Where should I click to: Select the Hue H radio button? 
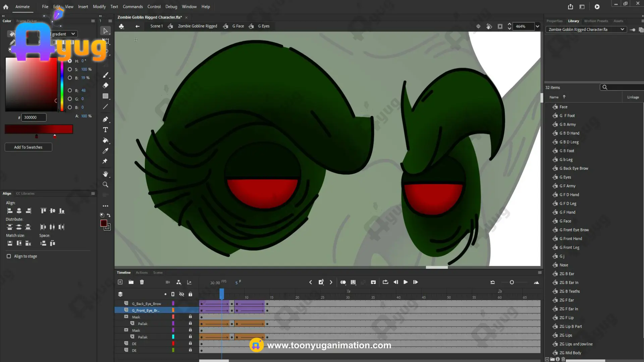pyautogui.click(x=70, y=61)
